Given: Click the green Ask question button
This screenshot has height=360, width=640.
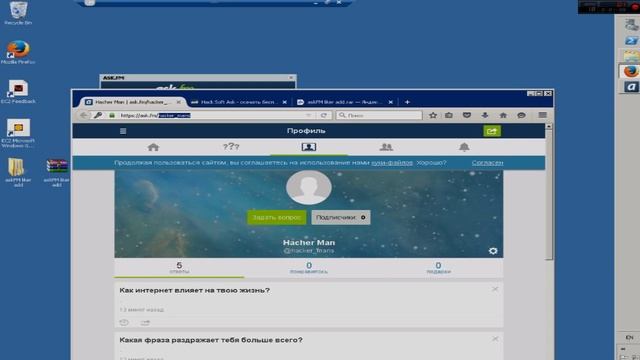Looking at the screenshot, I should [276, 218].
